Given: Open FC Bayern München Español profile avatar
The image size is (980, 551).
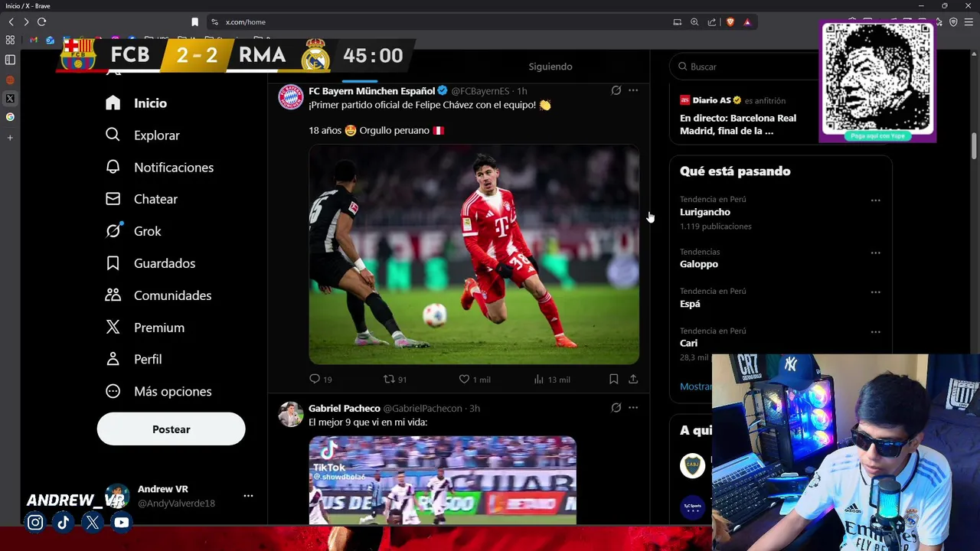Looking at the screenshot, I should pyautogui.click(x=291, y=97).
